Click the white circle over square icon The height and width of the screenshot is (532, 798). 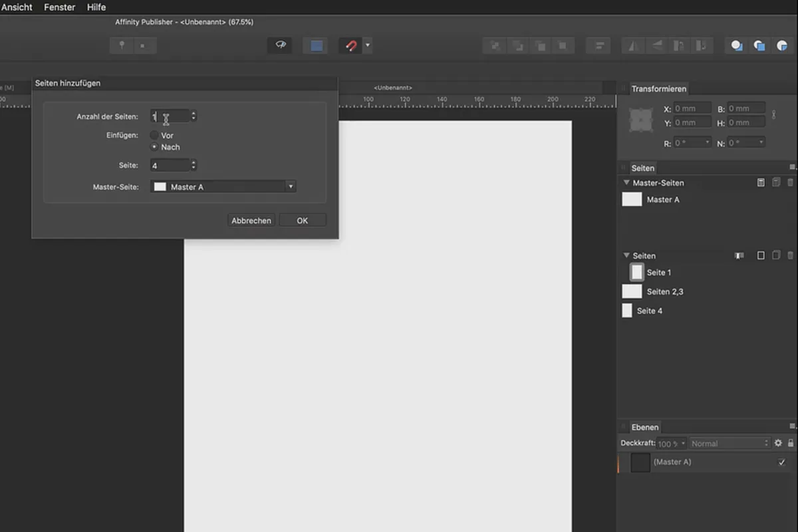tap(737, 46)
